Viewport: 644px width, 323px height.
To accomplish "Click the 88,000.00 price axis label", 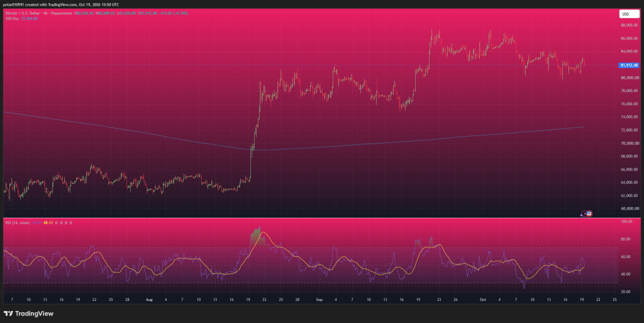I will point(630,25).
